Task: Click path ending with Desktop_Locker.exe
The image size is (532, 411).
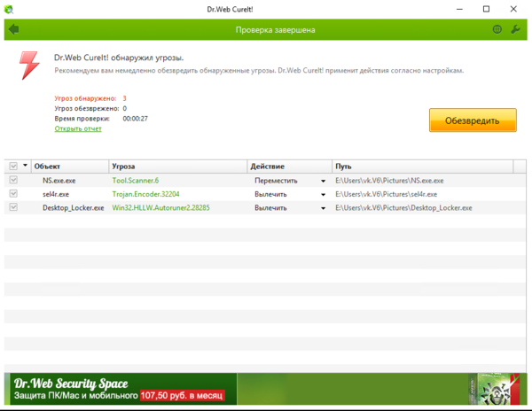Action: 403,207
